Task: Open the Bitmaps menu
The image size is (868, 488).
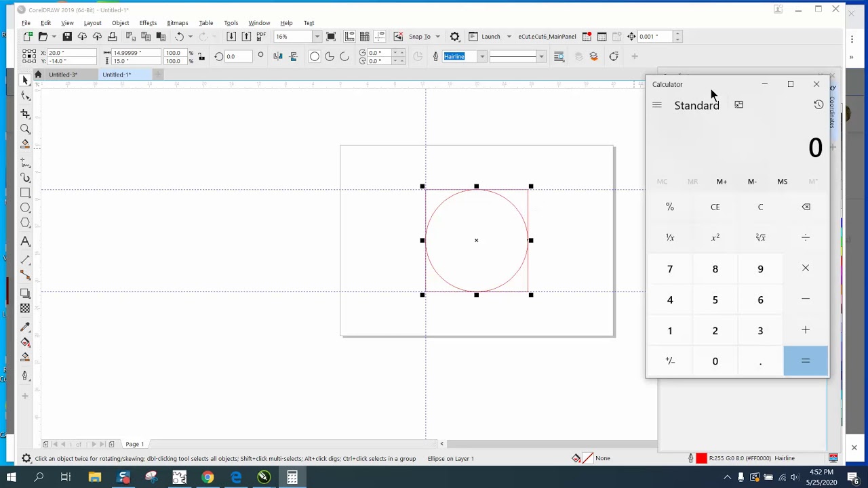Action: coord(178,23)
